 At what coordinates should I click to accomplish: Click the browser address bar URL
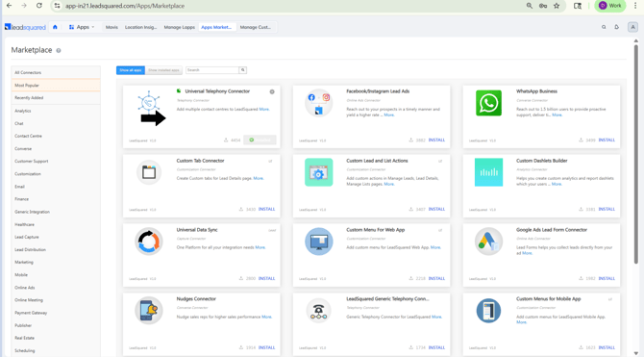(x=125, y=6)
